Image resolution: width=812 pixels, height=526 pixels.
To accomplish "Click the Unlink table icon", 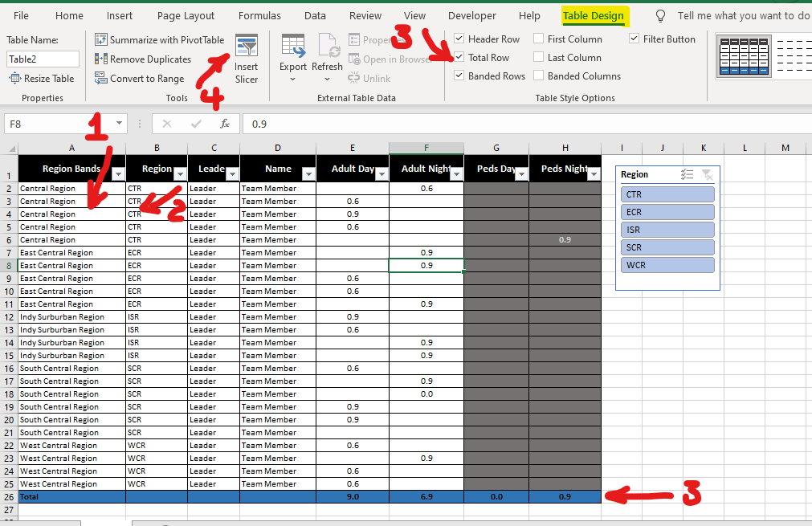I will pos(353,79).
